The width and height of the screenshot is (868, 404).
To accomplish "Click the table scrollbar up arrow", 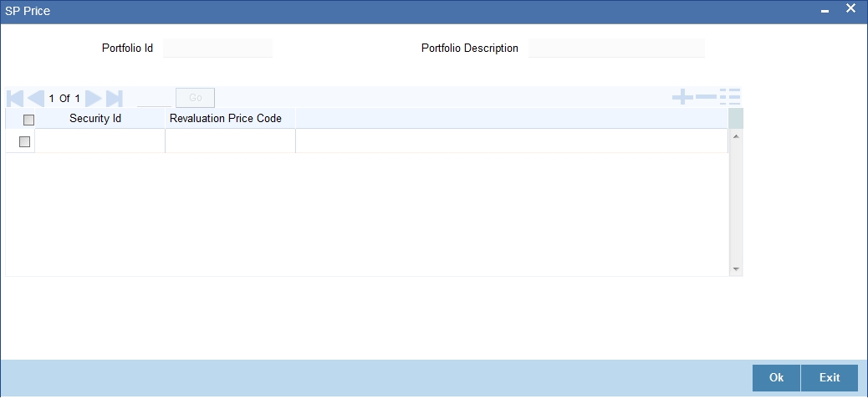I will coord(736,136).
